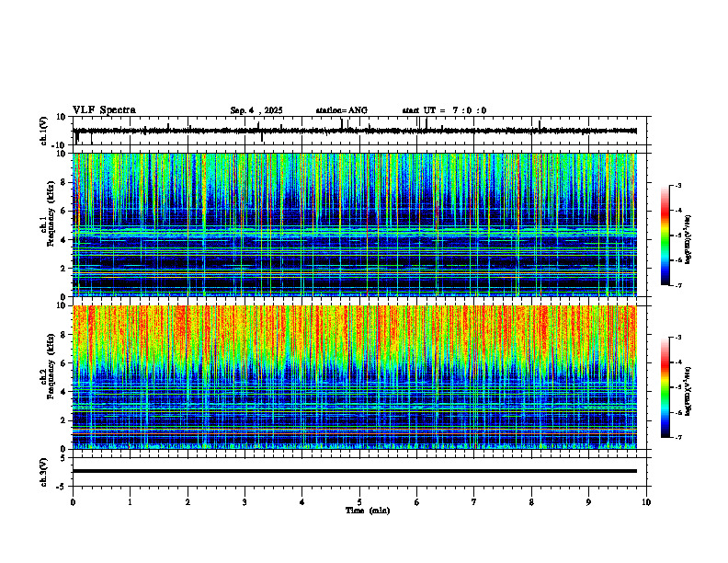Screen dimensions: 728x563
Task: Click the 'Time (min)' x-axis label
Action: [x=368, y=511]
